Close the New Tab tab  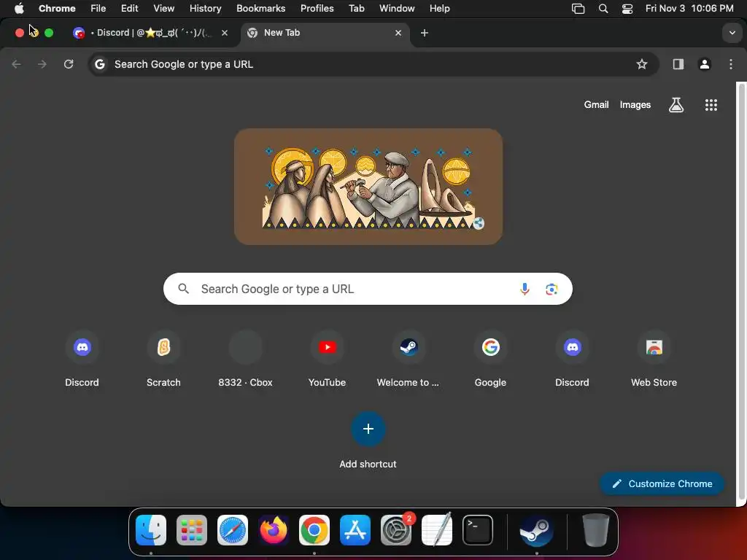click(x=398, y=33)
